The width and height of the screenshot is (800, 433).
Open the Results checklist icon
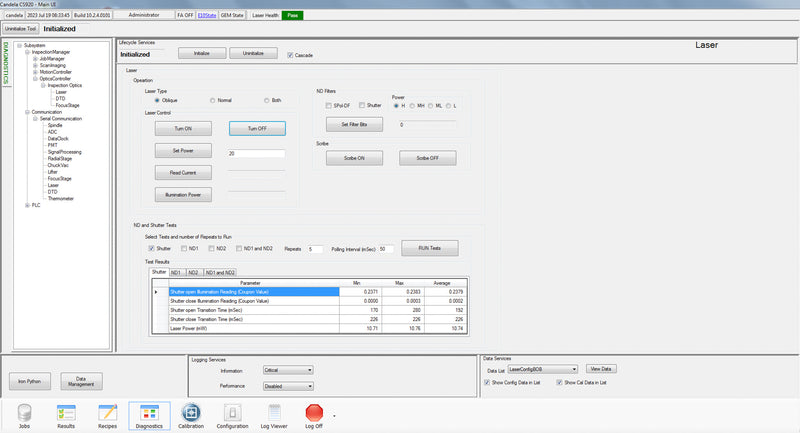(67, 412)
